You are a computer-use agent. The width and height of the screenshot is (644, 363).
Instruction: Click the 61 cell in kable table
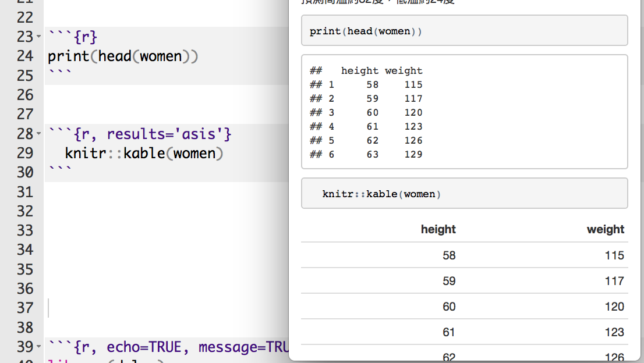tap(449, 332)
